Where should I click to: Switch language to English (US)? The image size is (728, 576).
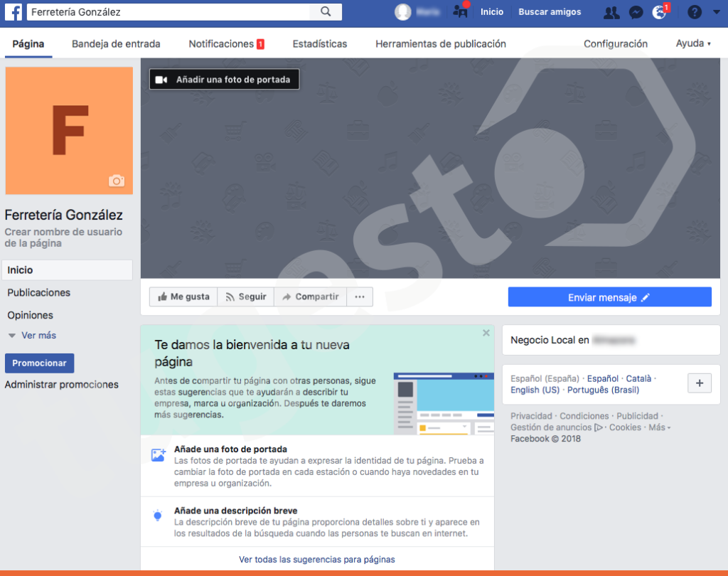pos(535,390)
